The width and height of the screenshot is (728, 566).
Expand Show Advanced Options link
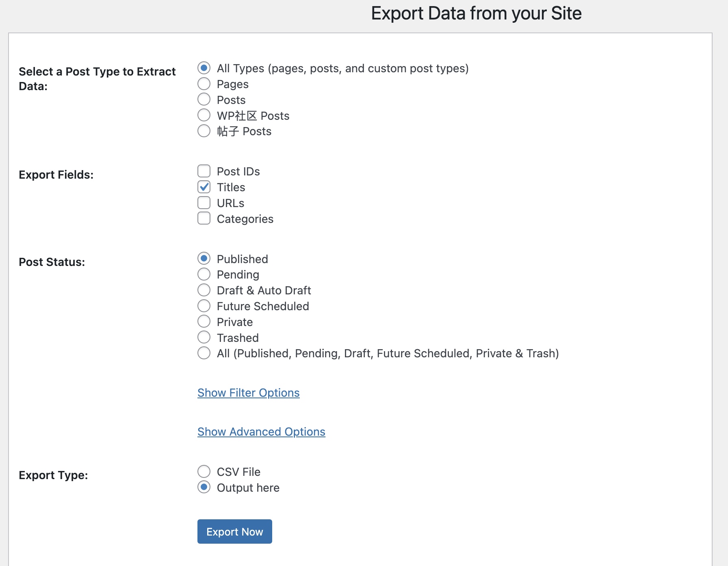point(261,432)
